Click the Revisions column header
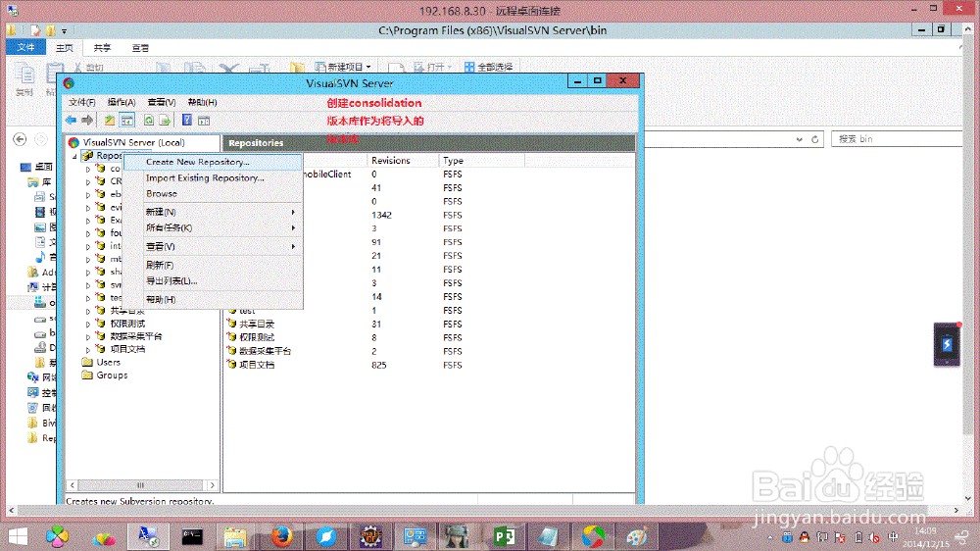 click(x=402, y=161)
